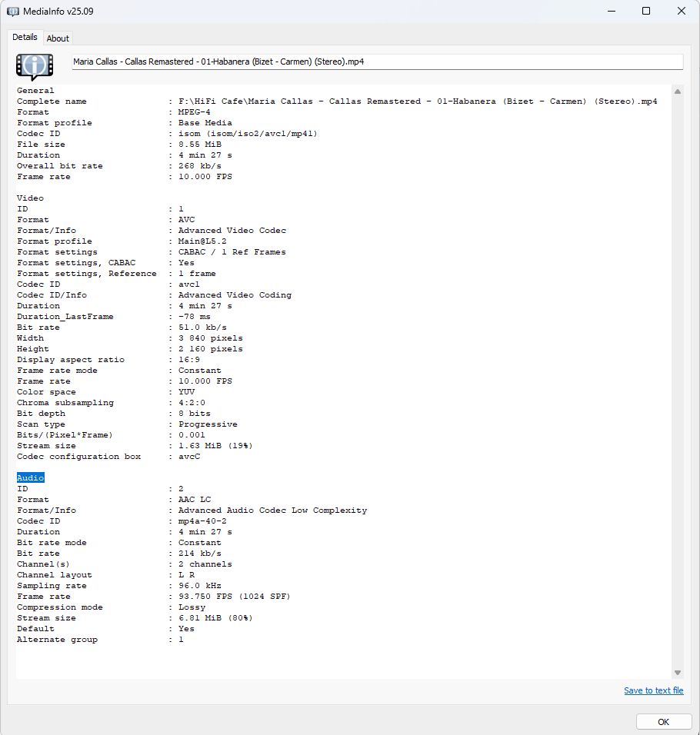700x735 pixels.
Task: Click the MediaInfo app icon in title bar
Action: coord(13,12)
